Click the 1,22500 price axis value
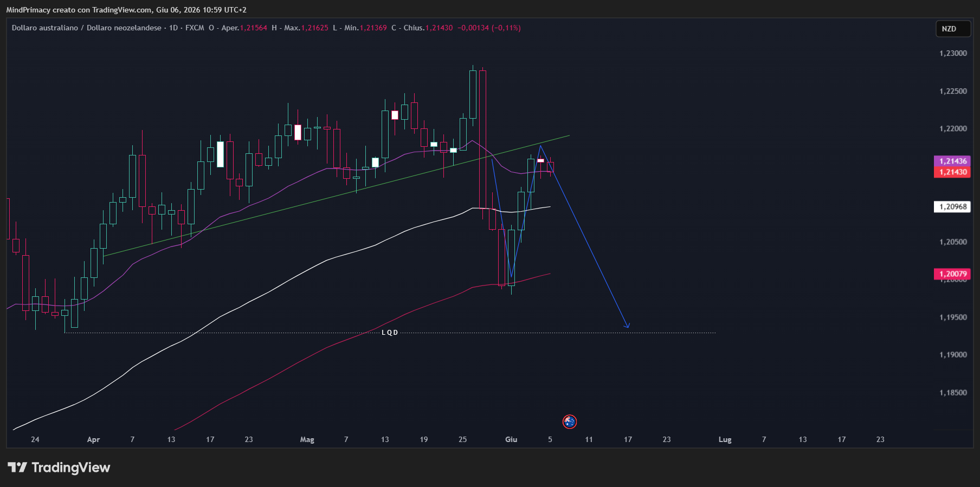The image size is (980, 487). pos(953,91)
